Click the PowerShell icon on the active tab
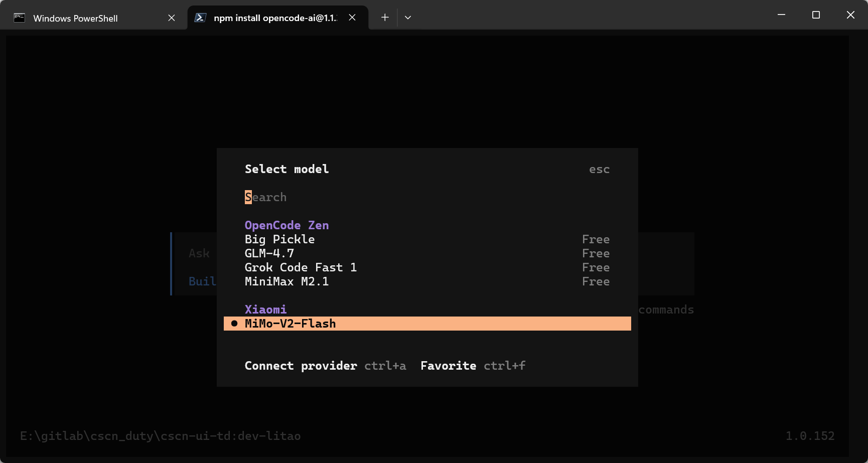868x463 pixels. pos(200,18)
